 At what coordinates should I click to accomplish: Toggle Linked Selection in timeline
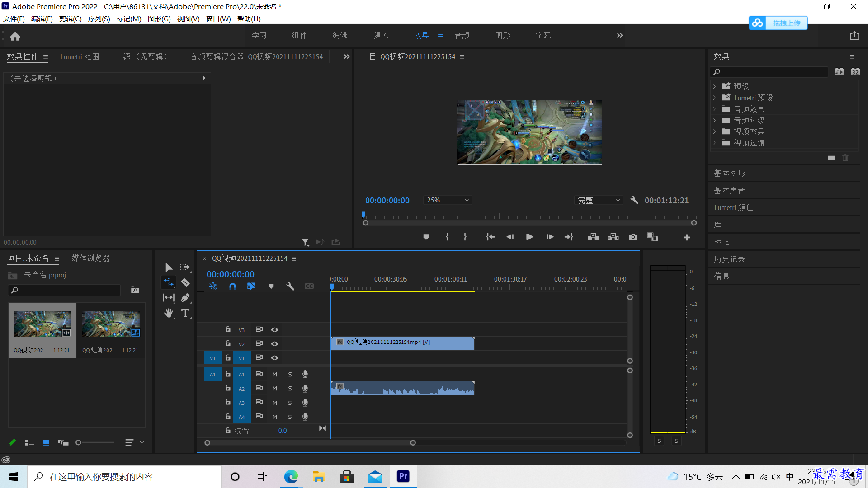pos(251,286)
